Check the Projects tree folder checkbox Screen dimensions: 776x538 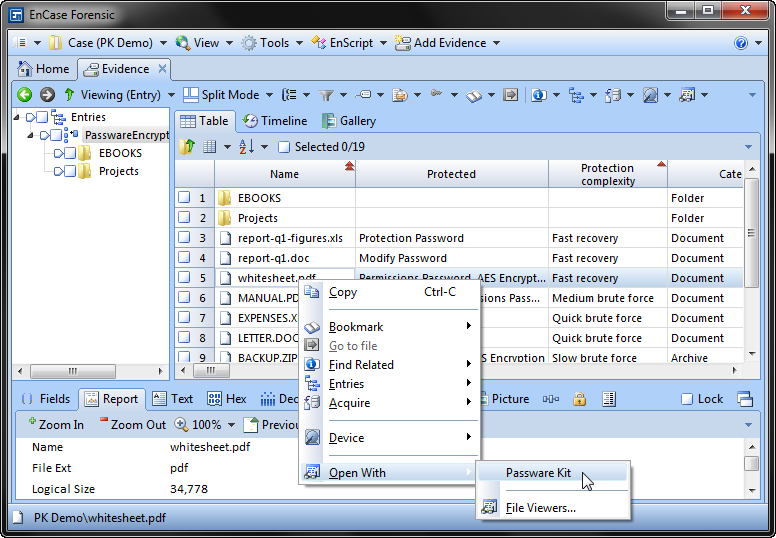(x=70, y=171)
